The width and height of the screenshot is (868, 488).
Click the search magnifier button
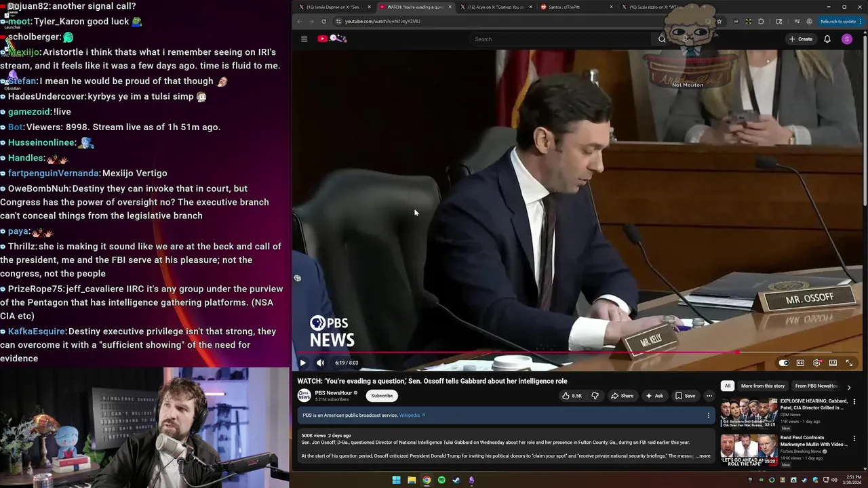point(662,39)
